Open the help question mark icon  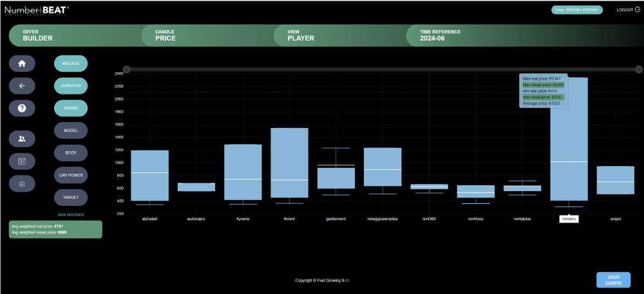[22, 108]
